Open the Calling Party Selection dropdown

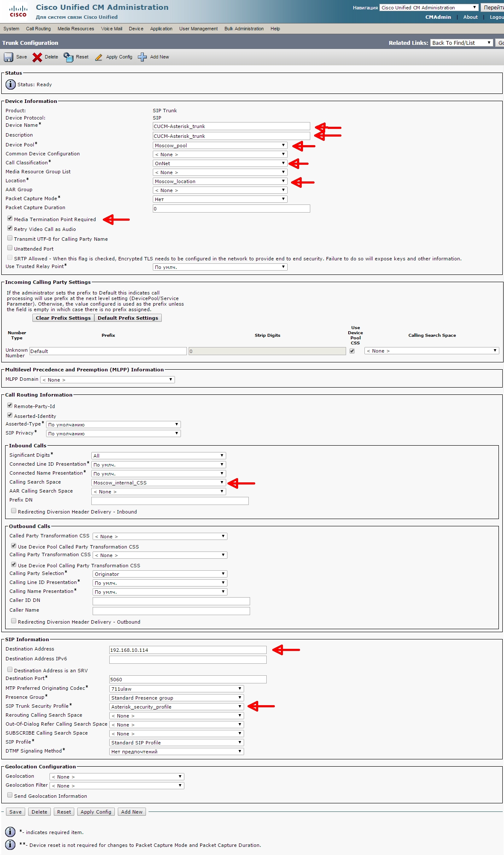(160, 574)
